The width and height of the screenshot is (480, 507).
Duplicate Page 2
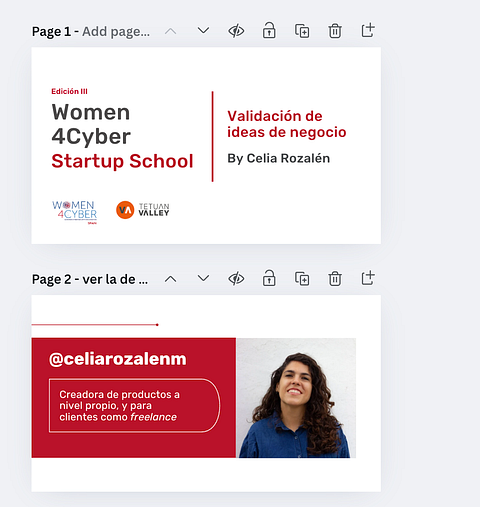(302, 279)
